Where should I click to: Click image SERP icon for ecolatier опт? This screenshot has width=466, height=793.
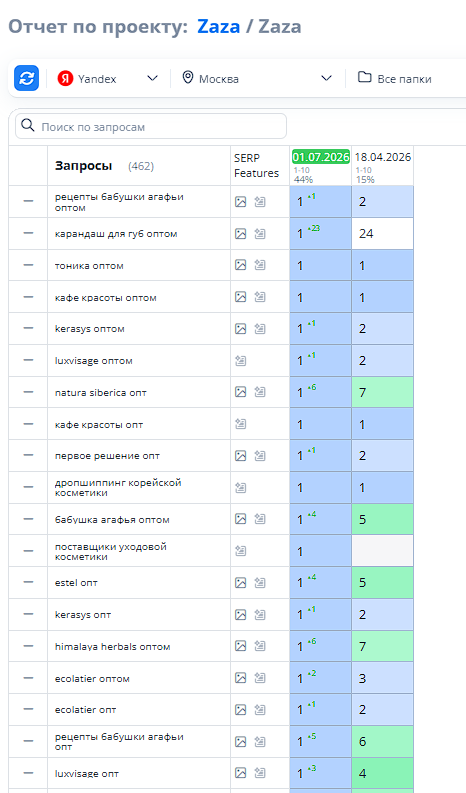coord(240,710)
